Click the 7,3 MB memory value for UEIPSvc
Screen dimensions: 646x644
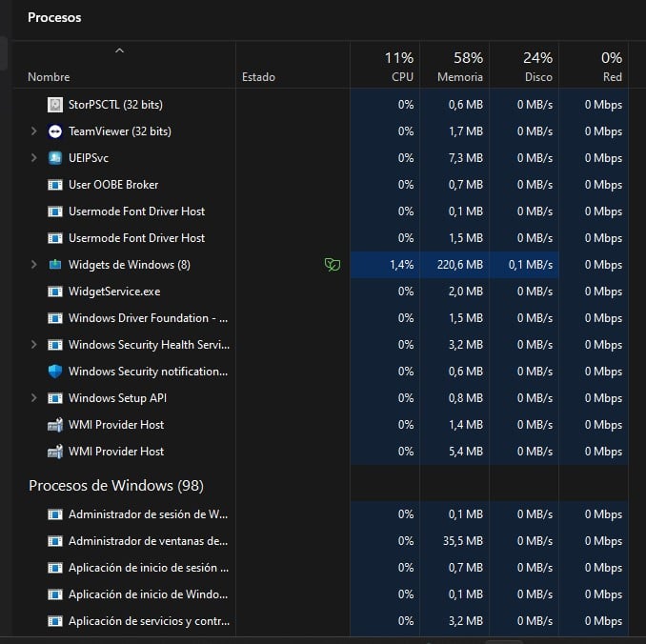point(466,158)
